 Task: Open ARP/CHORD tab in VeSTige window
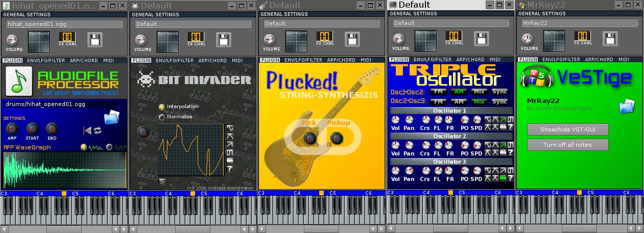pos(599,59)
